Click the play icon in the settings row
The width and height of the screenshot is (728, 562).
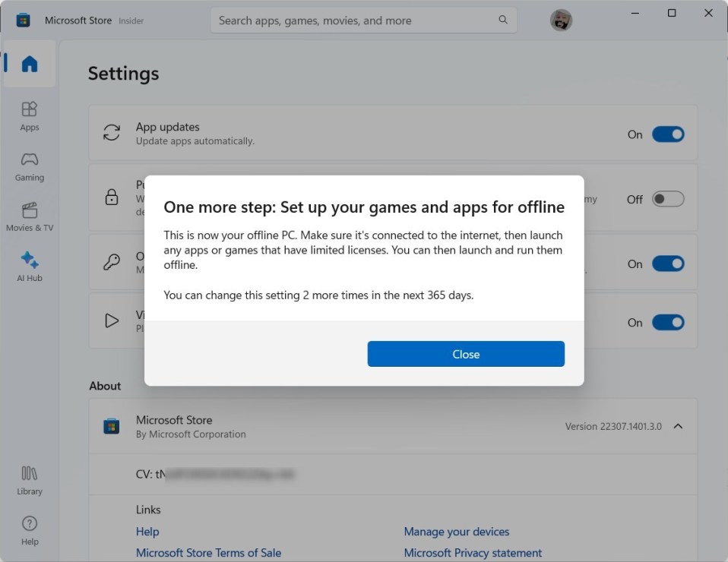click(x=112, y=320)
